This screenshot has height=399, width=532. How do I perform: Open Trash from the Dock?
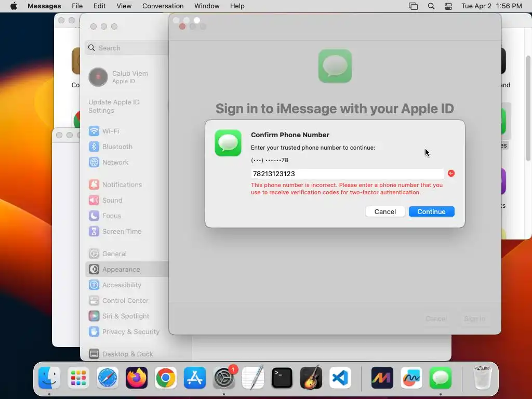pos(482,378)
